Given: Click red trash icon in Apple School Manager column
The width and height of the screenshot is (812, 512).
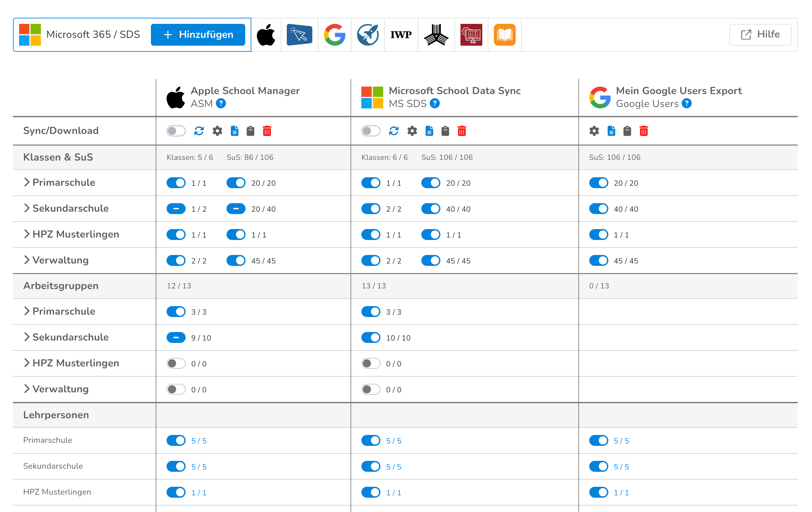Looking at the screenshot, I should pyautogui.click(x=267, y=131).
